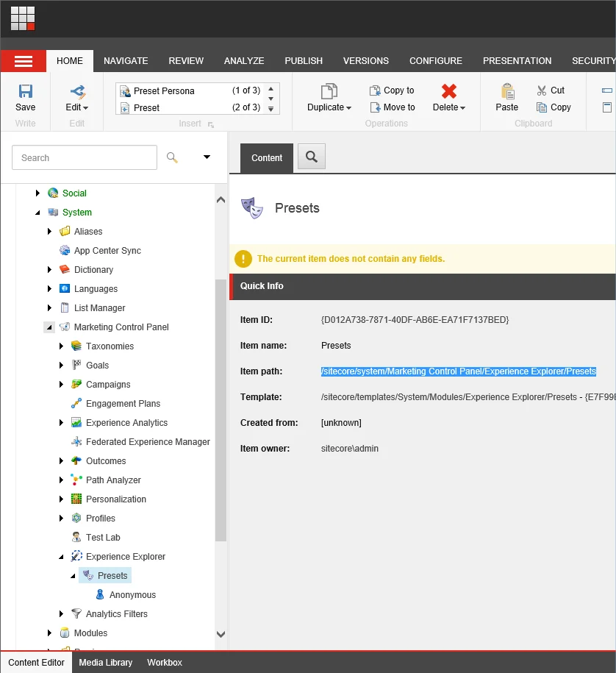This screenshot has width=616, height=673.
Task: Expand the Social tree node
Action: click(x=37, y=193)
